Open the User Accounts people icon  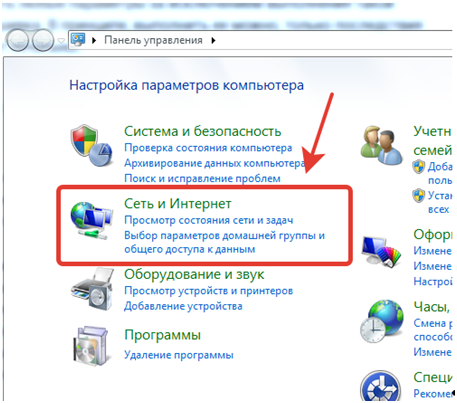pyautogui.click(x=381, y=145)
